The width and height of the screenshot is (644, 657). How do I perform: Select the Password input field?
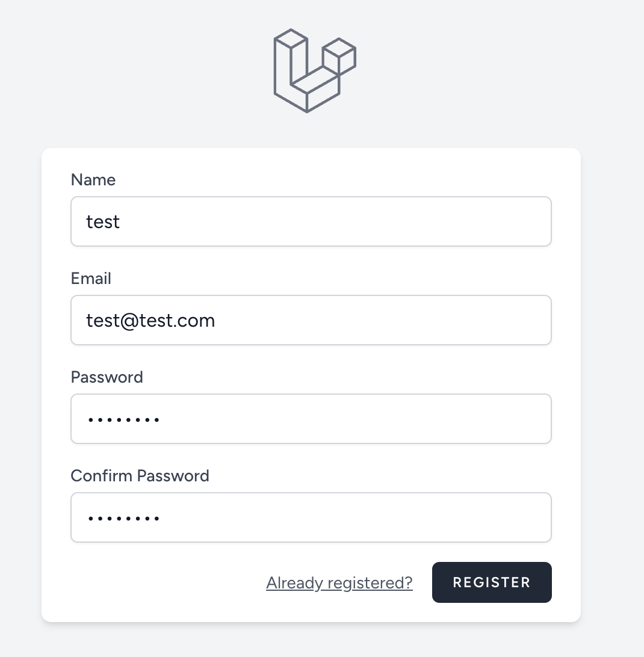[311, 419]
